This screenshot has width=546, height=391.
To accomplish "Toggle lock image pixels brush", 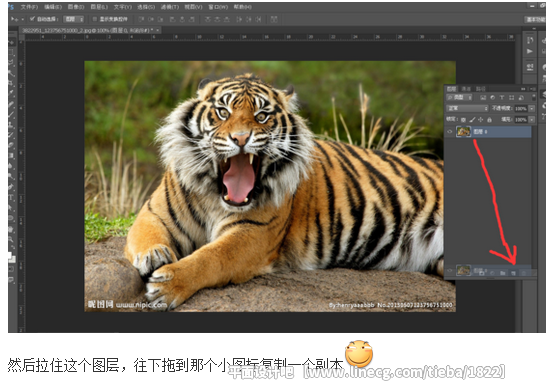I will pyautogui.click(x=472, y=119).
